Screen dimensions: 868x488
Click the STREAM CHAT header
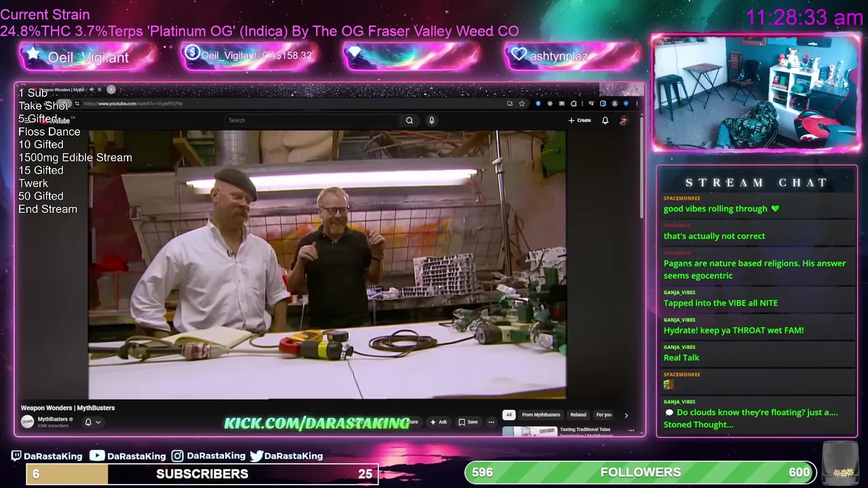click(756, 182)
